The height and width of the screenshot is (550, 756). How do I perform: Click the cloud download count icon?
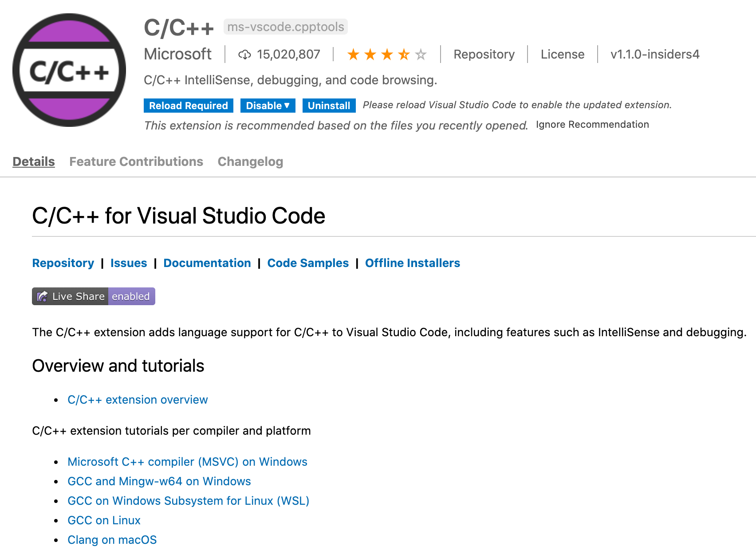[244, 55]
